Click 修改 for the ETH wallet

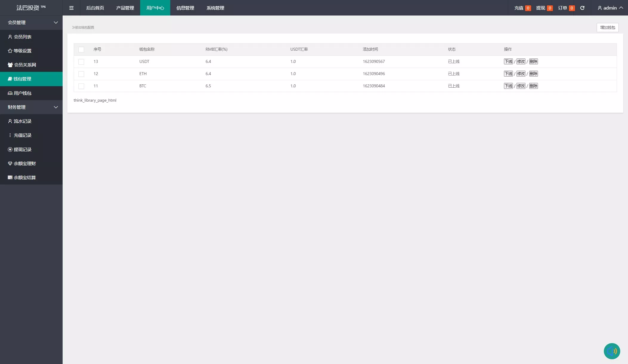point(521,74)
